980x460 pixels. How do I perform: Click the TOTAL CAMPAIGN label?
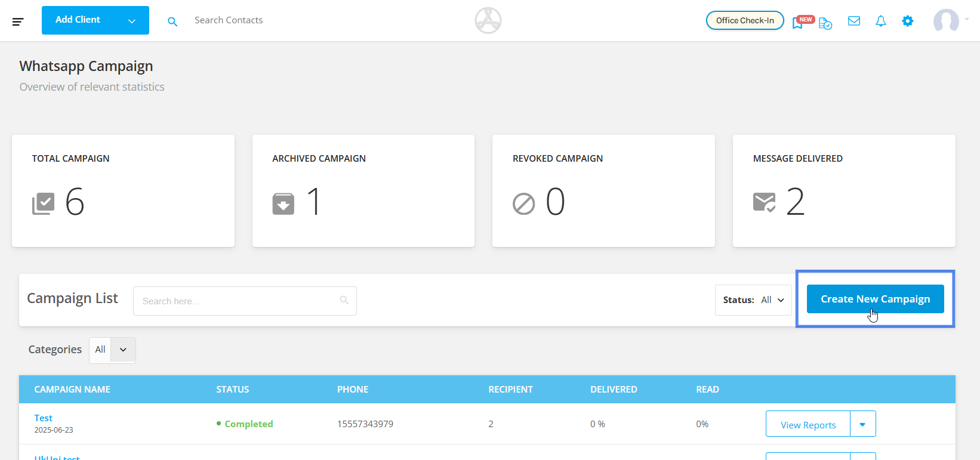click(70, 159)
